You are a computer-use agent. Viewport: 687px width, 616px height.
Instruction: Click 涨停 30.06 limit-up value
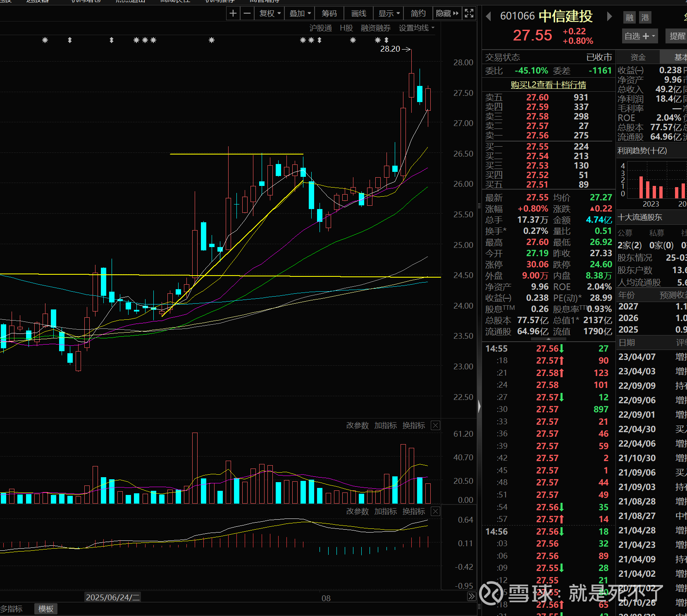pos(537,264)
